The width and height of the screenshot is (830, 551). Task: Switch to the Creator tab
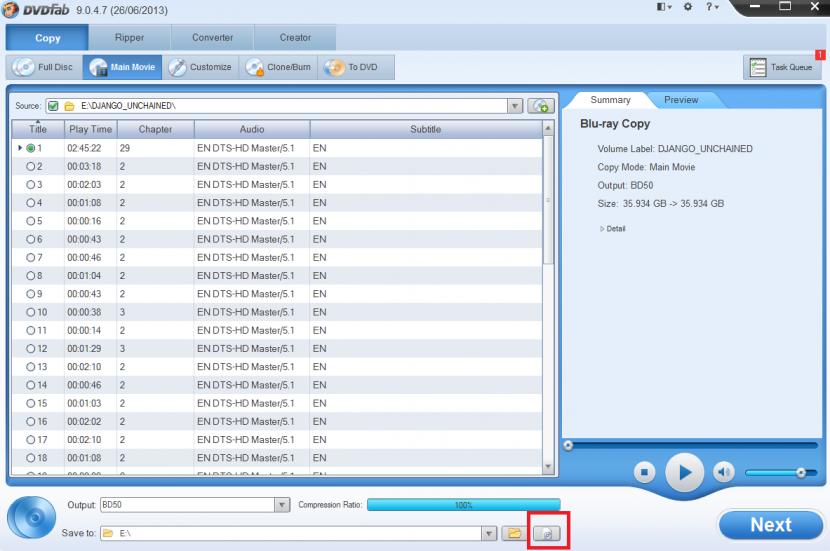point(295,38)
